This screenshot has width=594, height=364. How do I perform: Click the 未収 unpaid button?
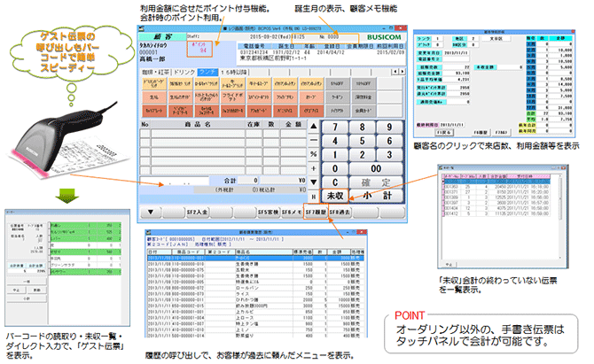point(333,194)
